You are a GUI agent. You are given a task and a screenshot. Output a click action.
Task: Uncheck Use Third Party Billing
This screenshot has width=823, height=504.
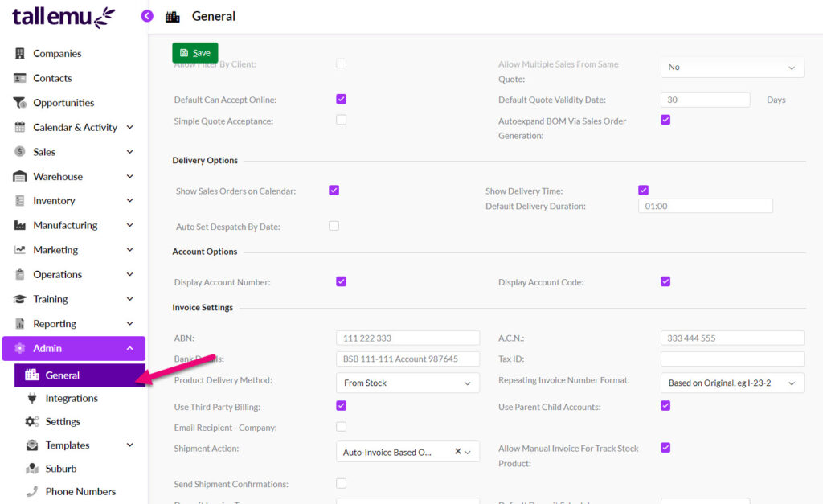pos(341,406)
